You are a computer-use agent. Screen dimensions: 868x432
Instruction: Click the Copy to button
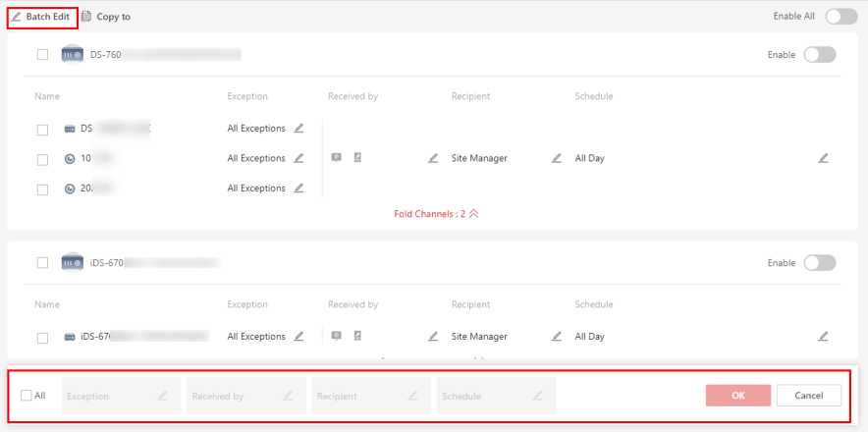[x=106, y=17]
